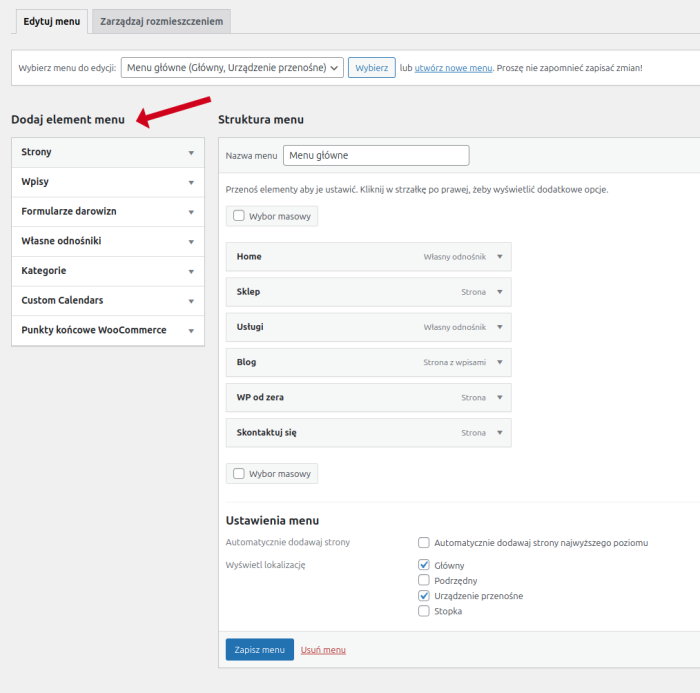This screenshot has height=693, width=700.
Task: Click the Zapisz menu button
Action: 259,650
